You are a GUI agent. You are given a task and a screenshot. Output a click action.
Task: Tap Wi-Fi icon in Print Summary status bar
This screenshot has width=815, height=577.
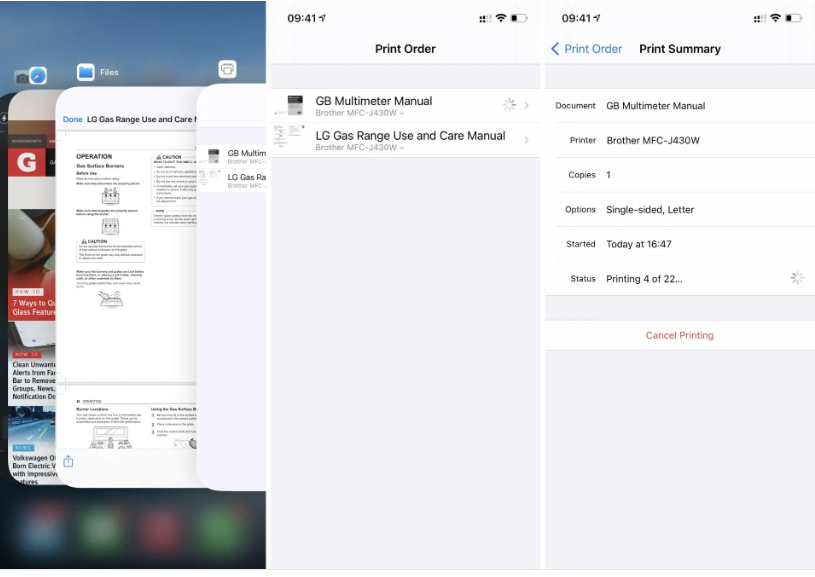coord(775,18)
